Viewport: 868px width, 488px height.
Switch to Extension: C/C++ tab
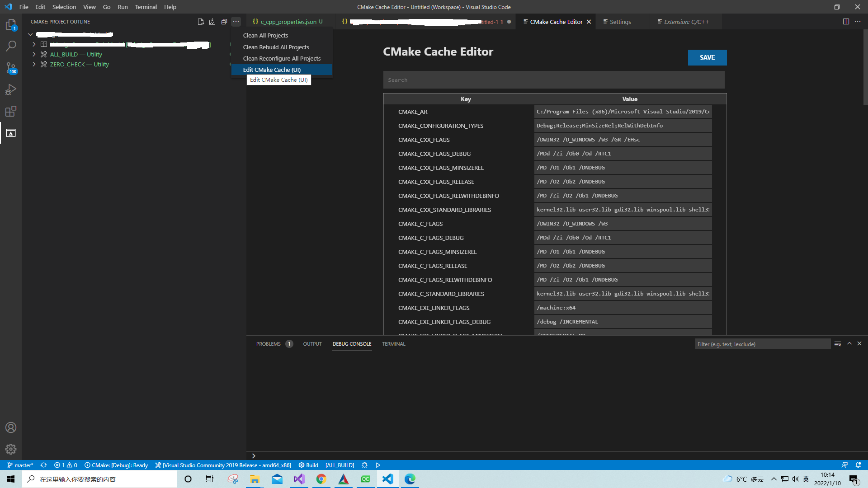[x=686, y=22]
